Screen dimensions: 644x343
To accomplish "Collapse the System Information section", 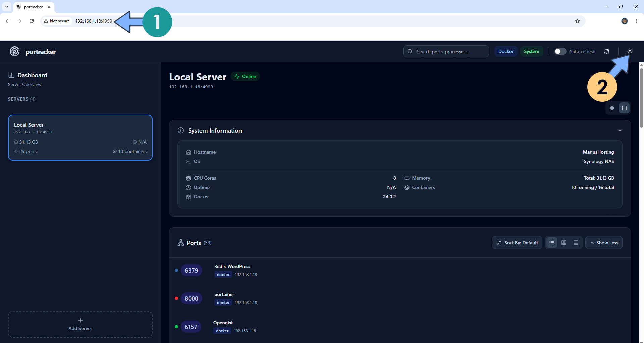I will click(x=620, y=131).
